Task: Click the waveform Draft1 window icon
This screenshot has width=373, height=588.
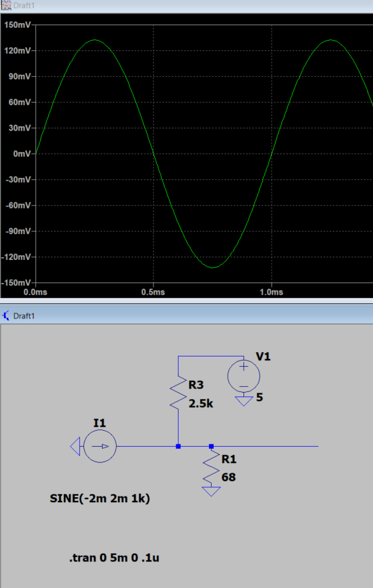Action: 6,5
